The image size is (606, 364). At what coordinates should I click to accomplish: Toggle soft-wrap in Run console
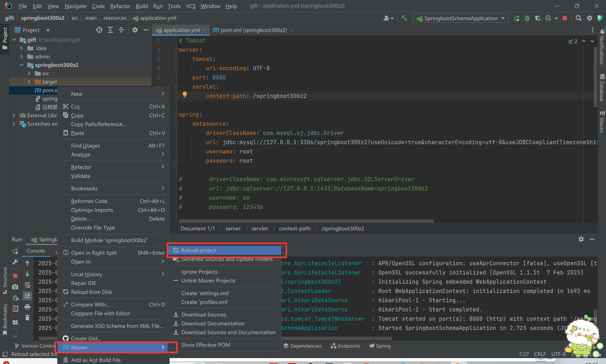[27, 285]
